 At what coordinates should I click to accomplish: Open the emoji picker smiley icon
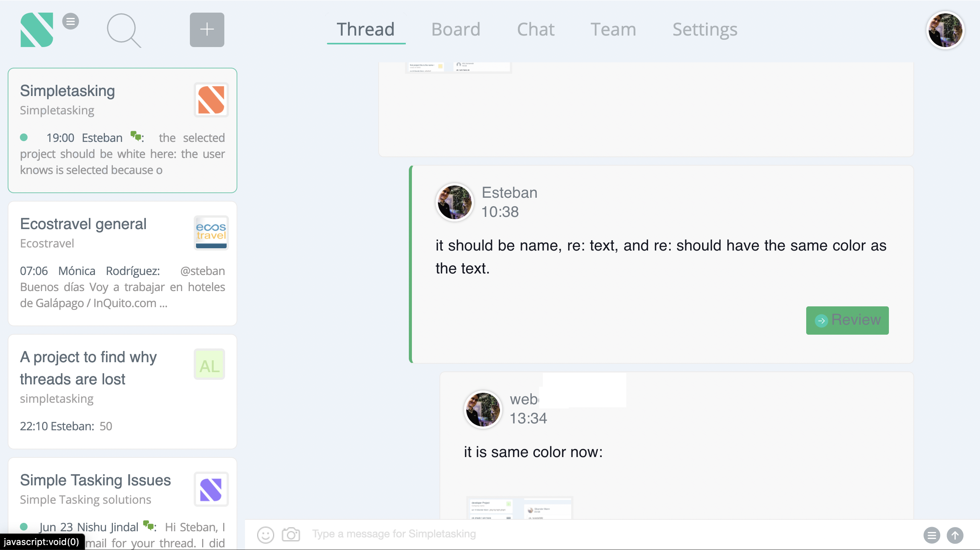tap(266, 535)
